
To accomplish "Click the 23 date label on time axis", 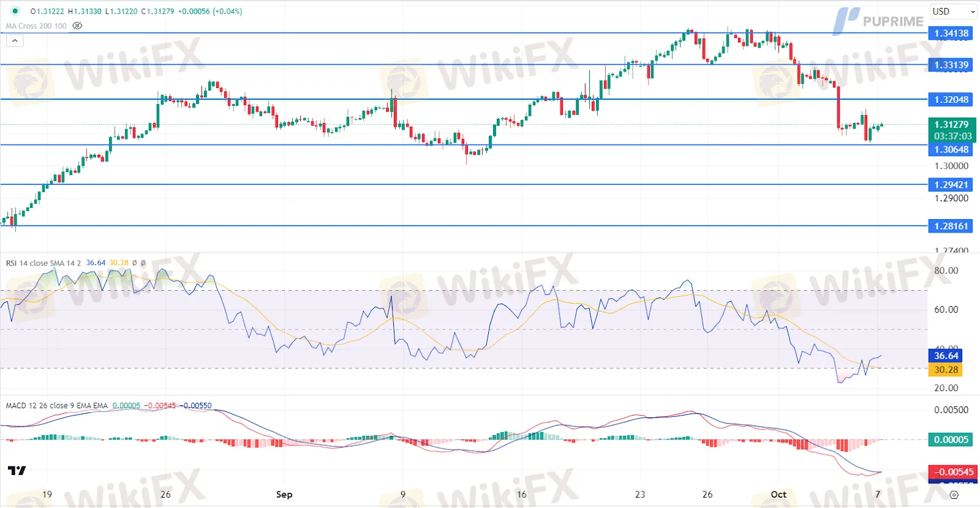I will pyautogui.click(x=640, y=495).
